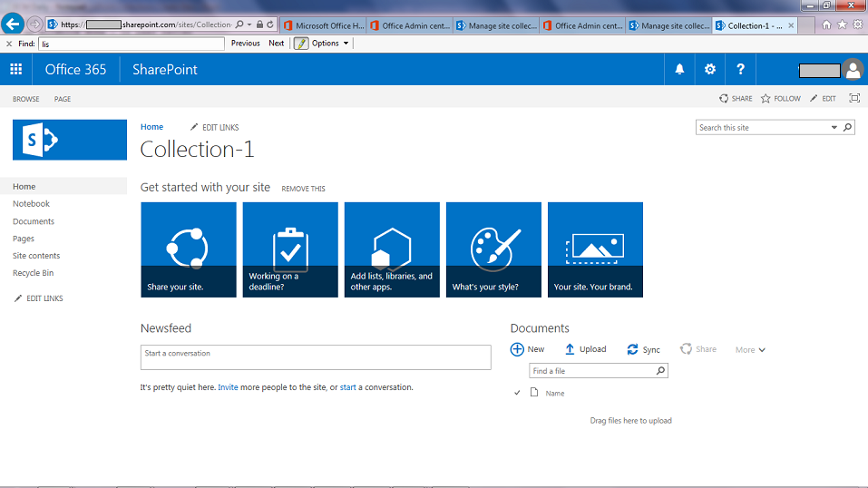Click Upload in Documents
This screenshot has width=868, height=488.
pyautogui.click(x=585, y=349)
